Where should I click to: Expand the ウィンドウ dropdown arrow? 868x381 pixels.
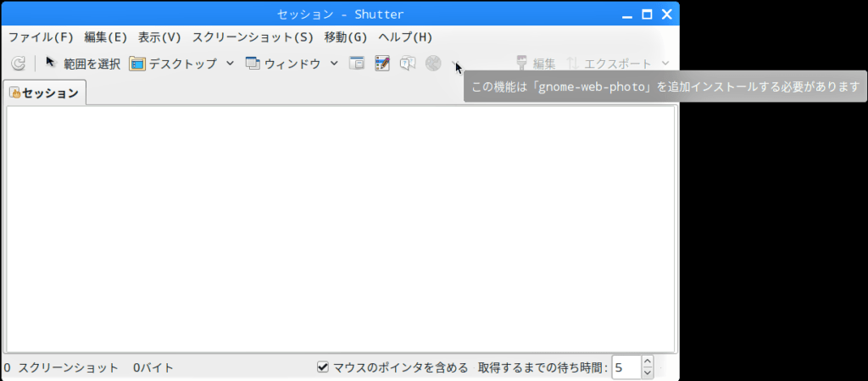pyautogui.click(x=334, y=63)
